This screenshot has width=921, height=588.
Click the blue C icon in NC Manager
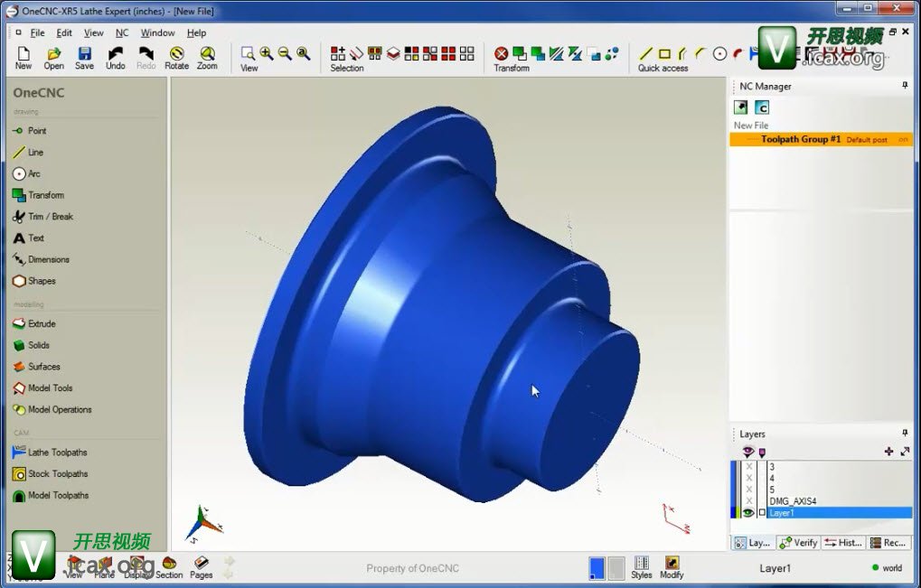[762, 107]
